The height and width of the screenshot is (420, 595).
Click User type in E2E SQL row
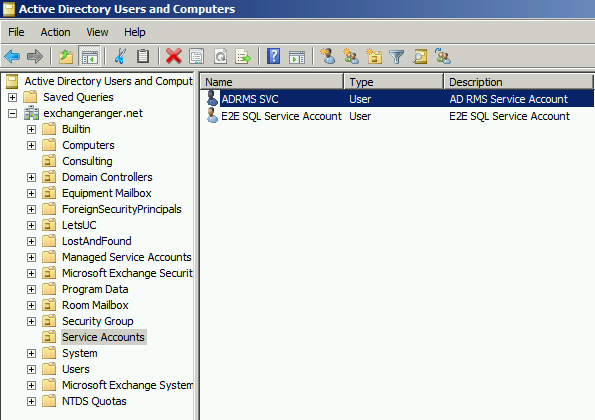pos(360,116)
